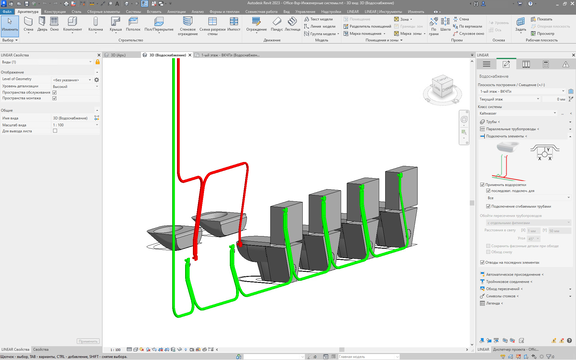Open the Класс системы dropdown
Viewport: 576px width, 360px height.
[517, 114]
